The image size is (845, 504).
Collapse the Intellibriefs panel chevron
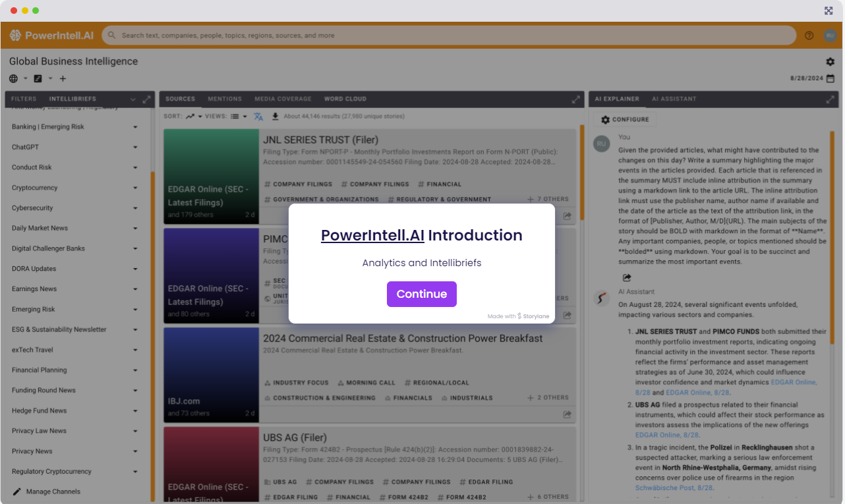[x=133, y=99]
